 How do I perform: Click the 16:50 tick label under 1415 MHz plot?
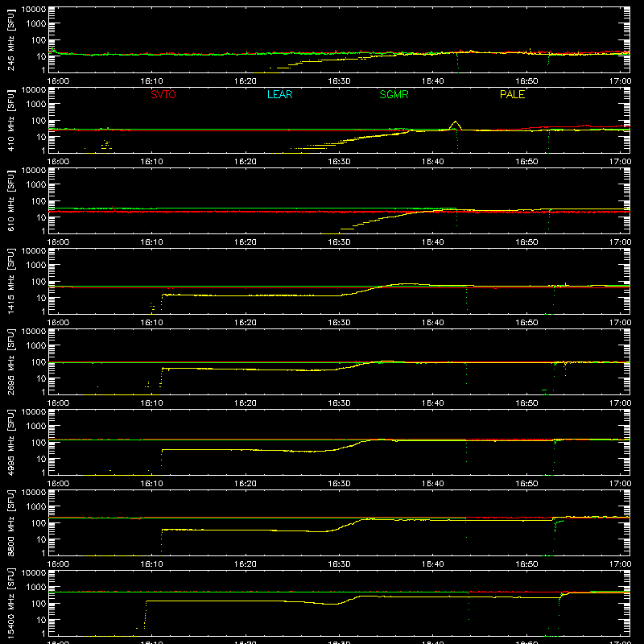(x=526, y=323)
